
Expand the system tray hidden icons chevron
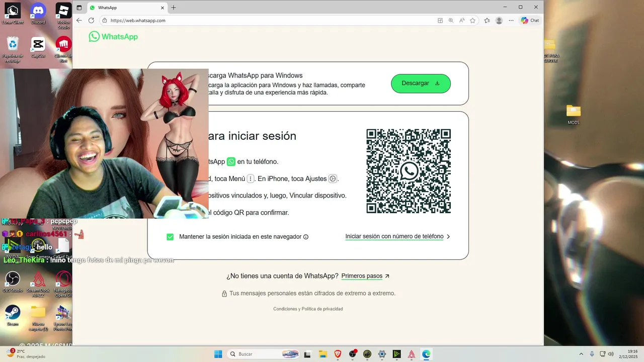tap(581, 354)
